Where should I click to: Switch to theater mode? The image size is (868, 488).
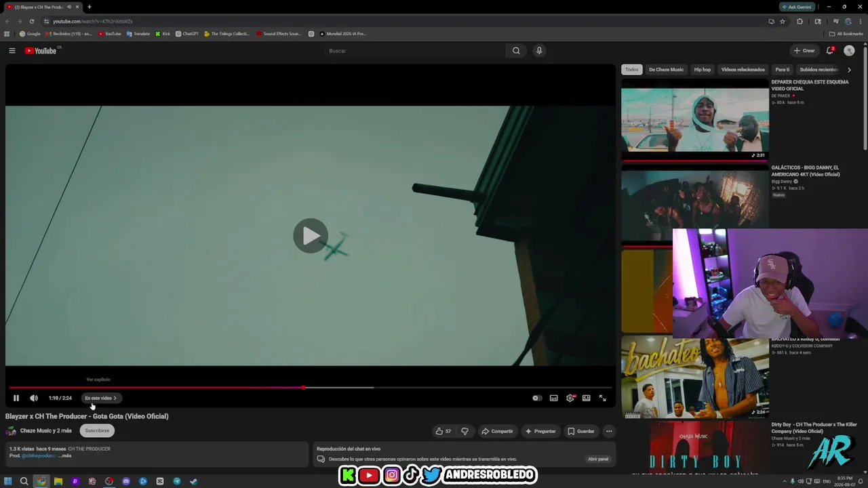point(587,398)
